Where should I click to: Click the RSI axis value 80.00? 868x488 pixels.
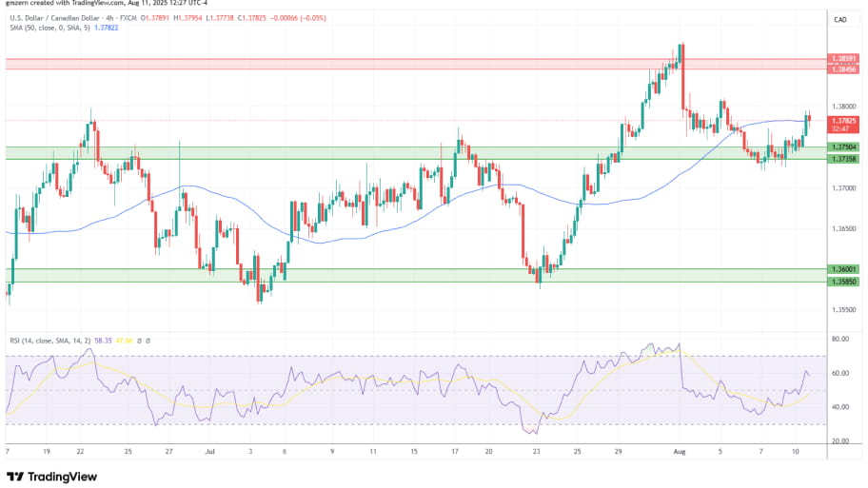[840, 339]
